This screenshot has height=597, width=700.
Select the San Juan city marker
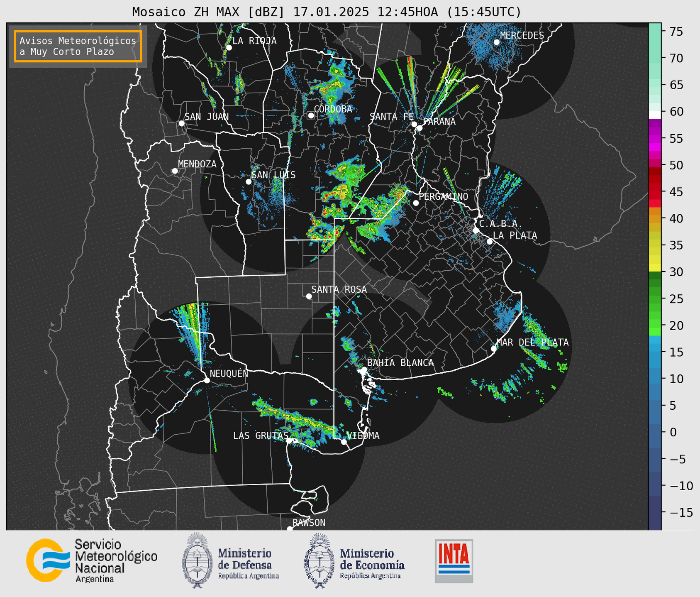point(181,123)
